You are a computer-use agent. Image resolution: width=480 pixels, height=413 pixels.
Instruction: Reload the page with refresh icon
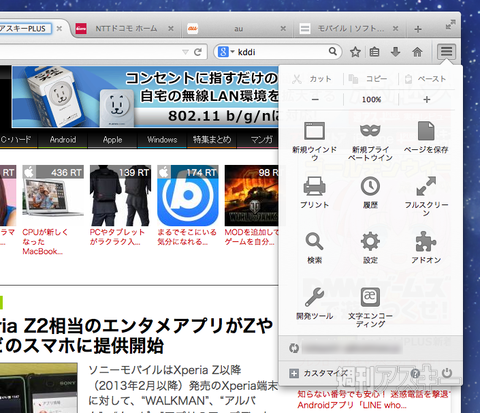198,52
